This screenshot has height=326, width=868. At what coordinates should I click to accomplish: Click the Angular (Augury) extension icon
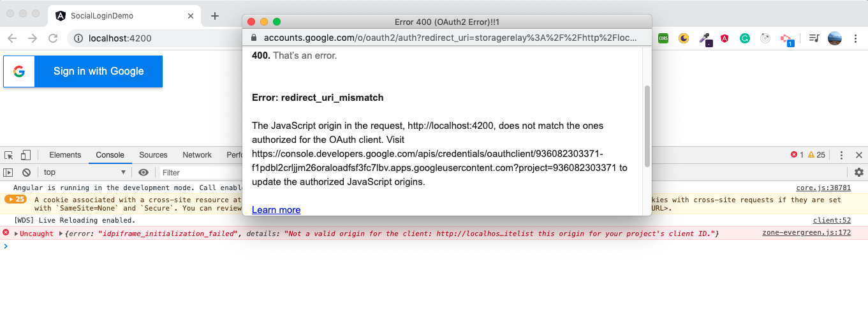[x=725, y=38]
